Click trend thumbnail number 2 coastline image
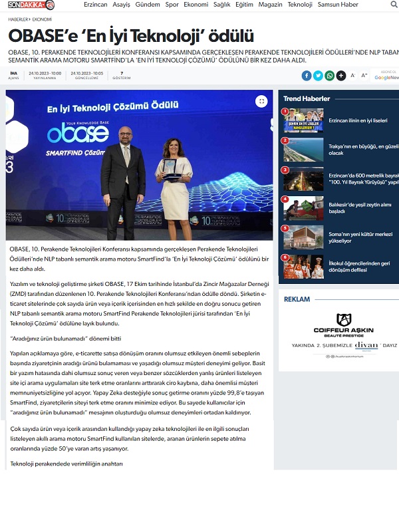399x532 pixels. coord(304,150)
